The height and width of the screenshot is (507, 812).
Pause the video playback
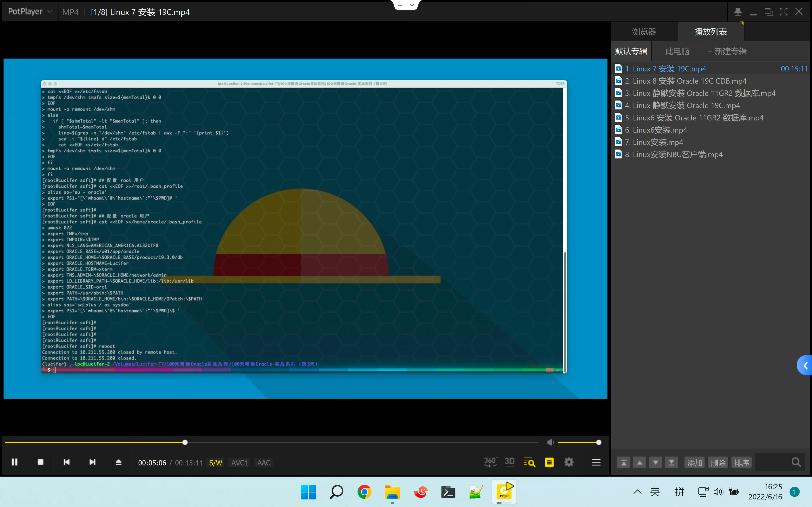(14, 462)
